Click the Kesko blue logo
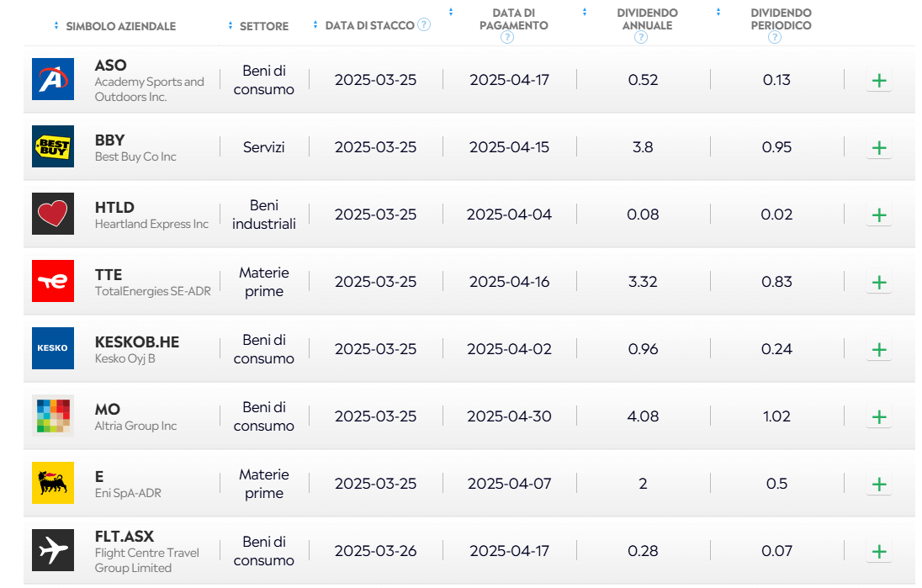The width and height of the screenshot is (922, 588). pos(53,348)
